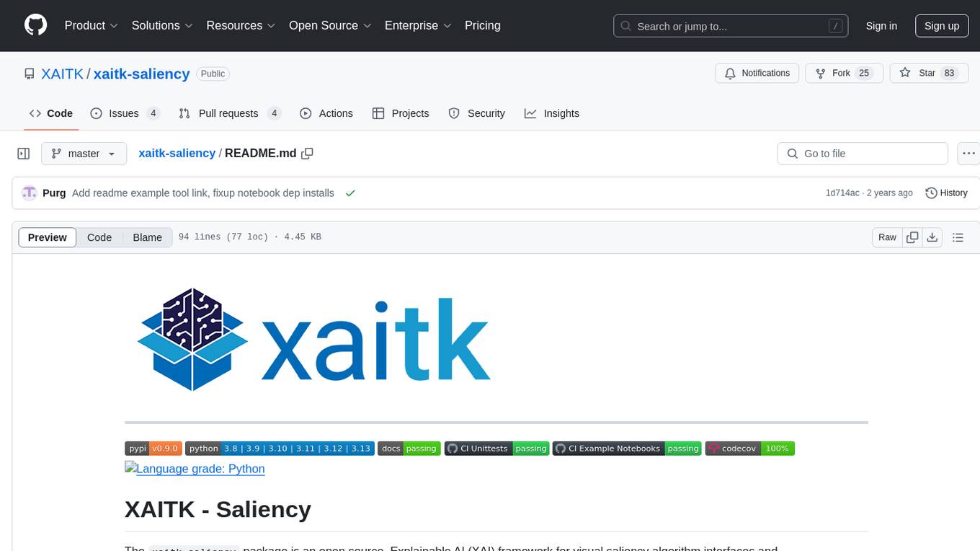The width and height of the screenshot is (980, 551).
Task: Open the master branch dropdown
Action: 84,154
